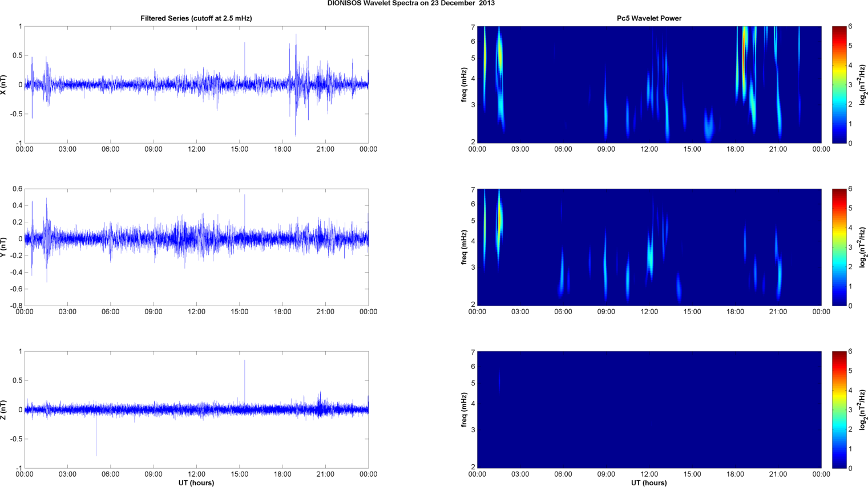Click the colorbar beside the bottom wavelet panel
The height and width of the screenshot is (487, 868).
coord(839,410)
